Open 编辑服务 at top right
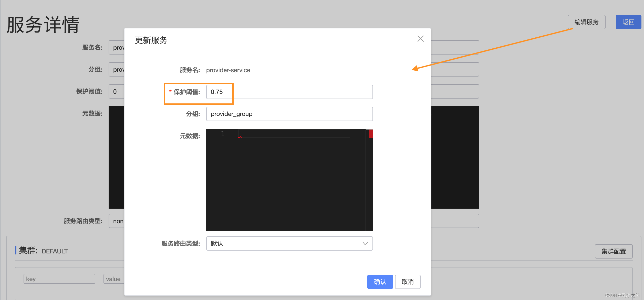This screenshot has width=644, height=300. tap(586, 22)
